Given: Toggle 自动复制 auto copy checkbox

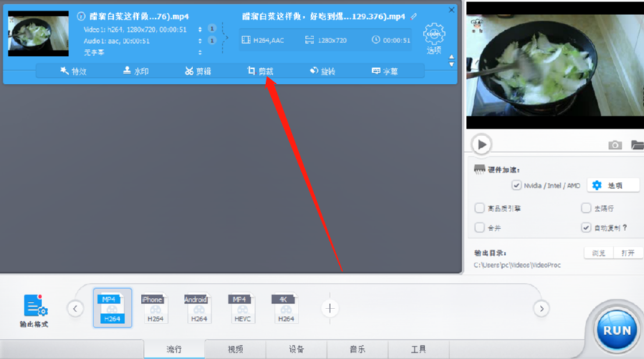Looking at the screenshot, I should (x=586, y=228).
